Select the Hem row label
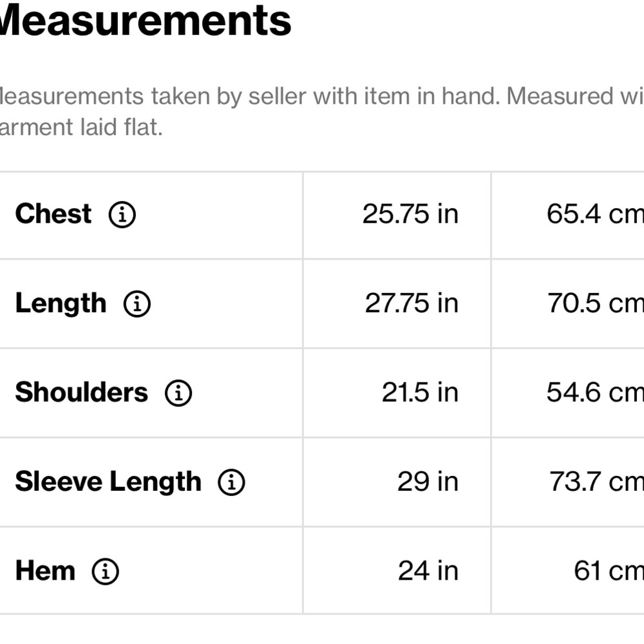The image size is (644, 644). pyautogui.click(x=46, y=571)
